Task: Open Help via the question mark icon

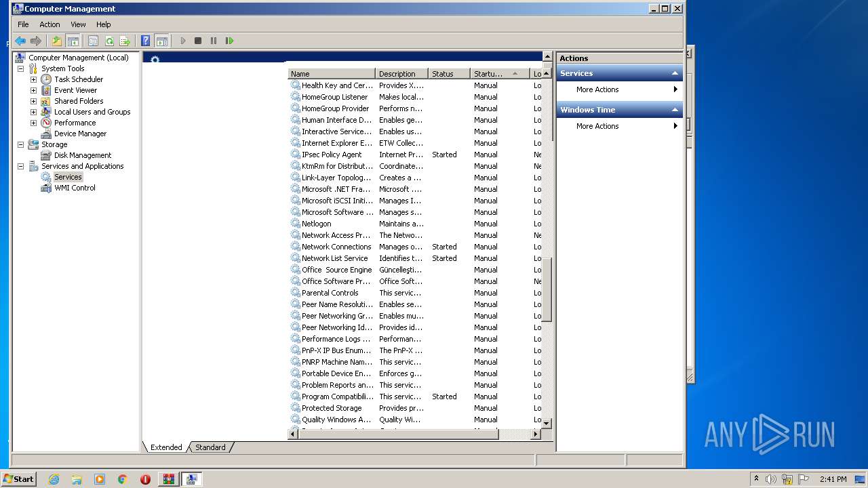Action: (145, 41)
